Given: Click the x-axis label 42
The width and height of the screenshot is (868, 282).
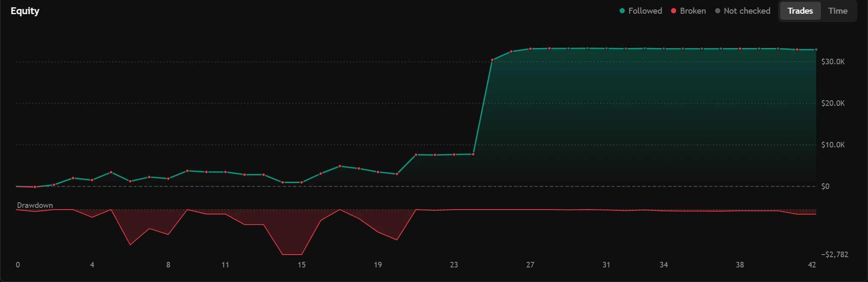Looking at the screenshot, I should tap(812, 265).
